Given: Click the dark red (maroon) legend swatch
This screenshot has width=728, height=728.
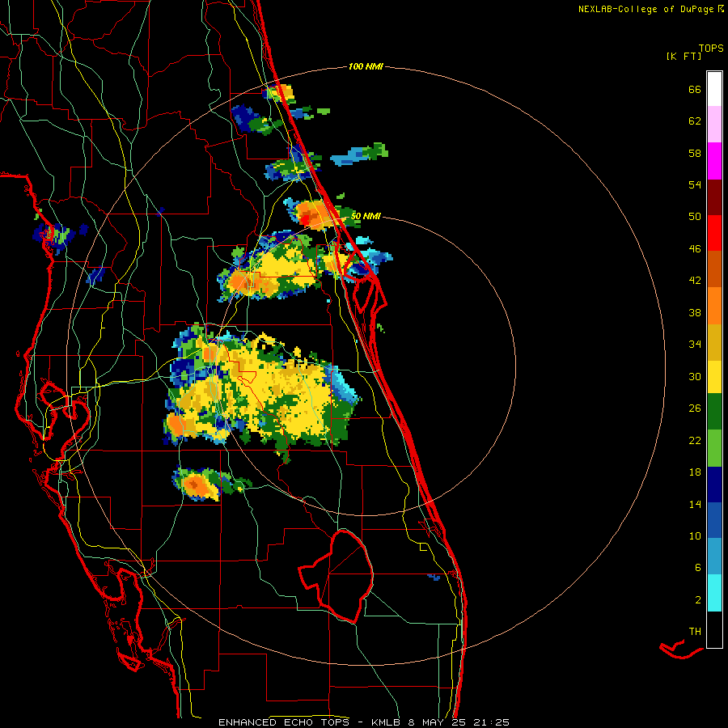Looking at the screenshot, I should pos(714,197).
